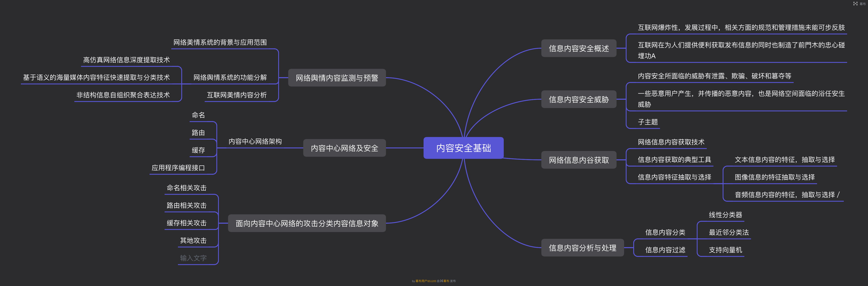Click the 应用程序编程接口 leaf node
This screenshot has width=868, height=286.
click(x=178, y=168)
